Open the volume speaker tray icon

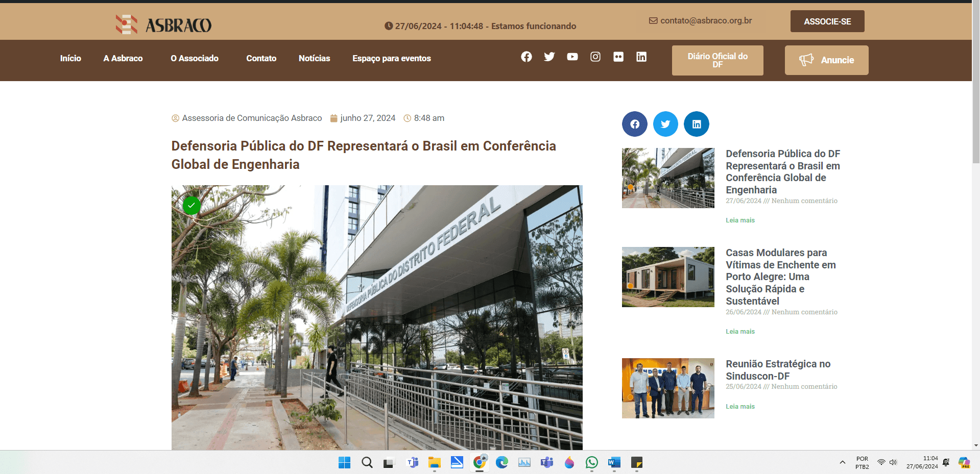click(x=893, y=462)
